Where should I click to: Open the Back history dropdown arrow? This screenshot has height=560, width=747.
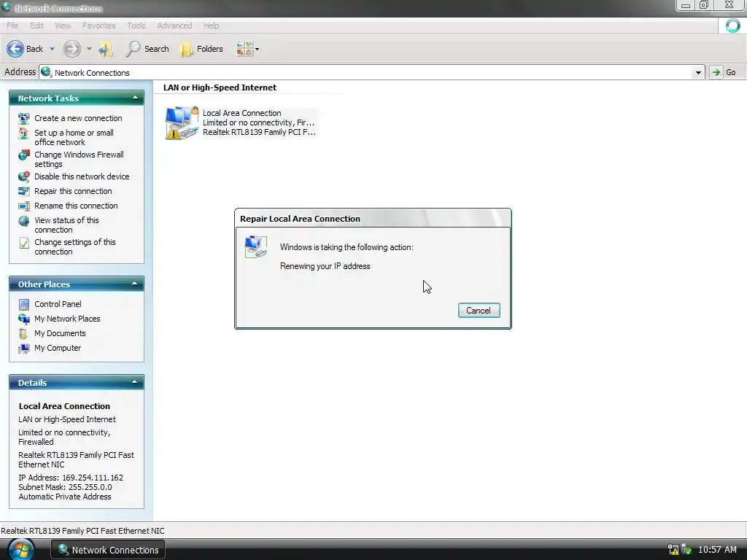point(52,49)
